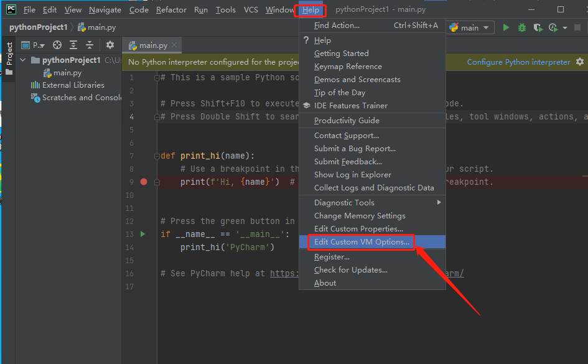Open the VCS menu
Screen dimensions: 588x364
[x=251, y=10]
